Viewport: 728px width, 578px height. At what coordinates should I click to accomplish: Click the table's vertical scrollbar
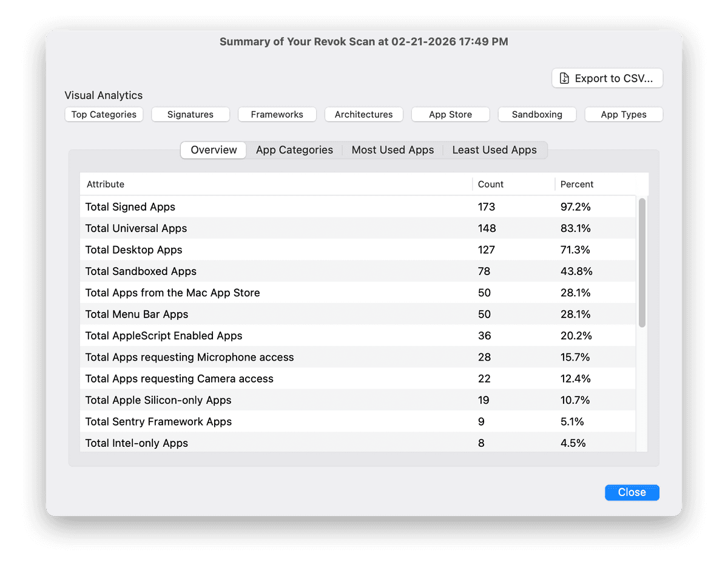coord(642,261)
